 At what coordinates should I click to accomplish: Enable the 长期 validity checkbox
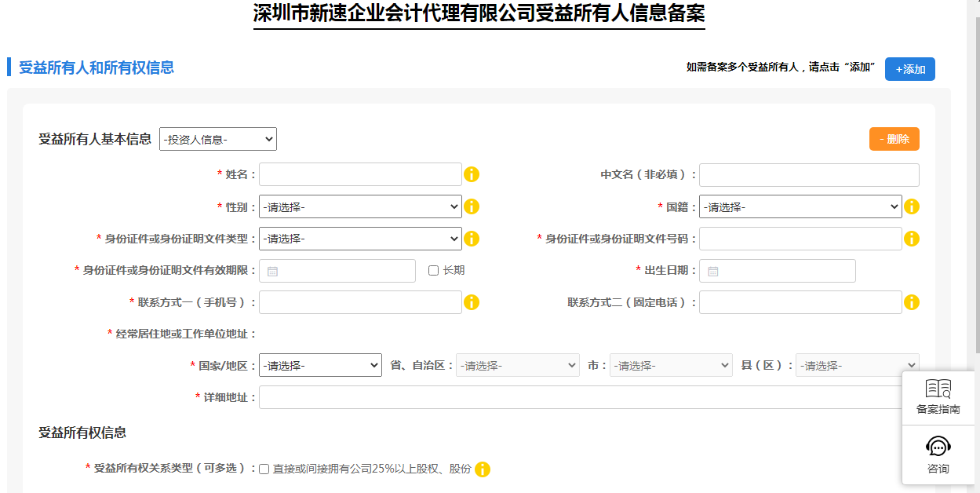click(x=433, y=271)
